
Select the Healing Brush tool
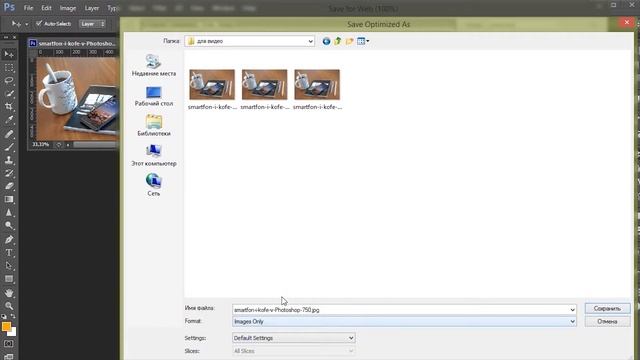click(x=9, y=133)
